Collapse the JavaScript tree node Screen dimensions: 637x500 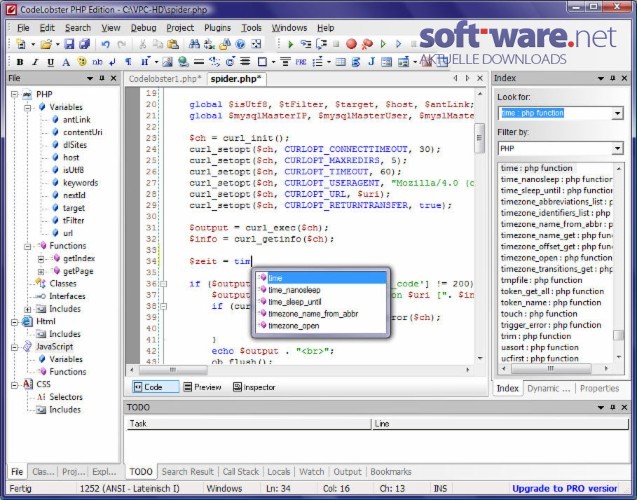click(15, 347)
